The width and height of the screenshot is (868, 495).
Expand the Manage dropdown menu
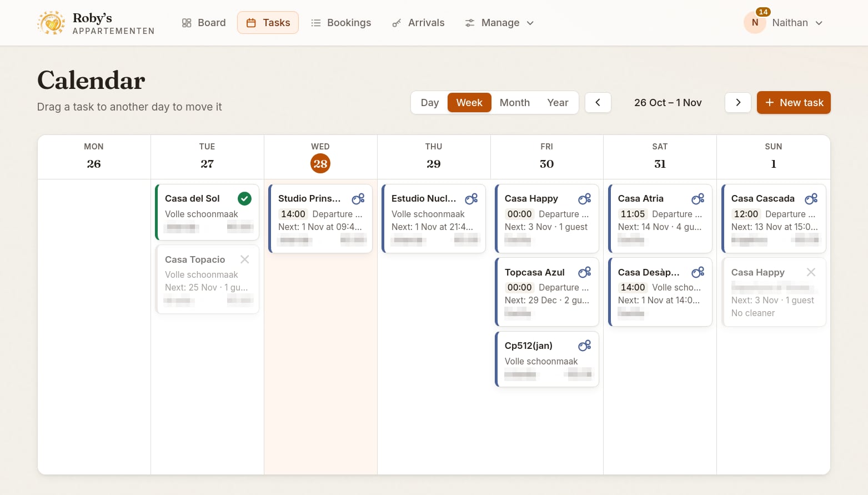click(499, 23)
